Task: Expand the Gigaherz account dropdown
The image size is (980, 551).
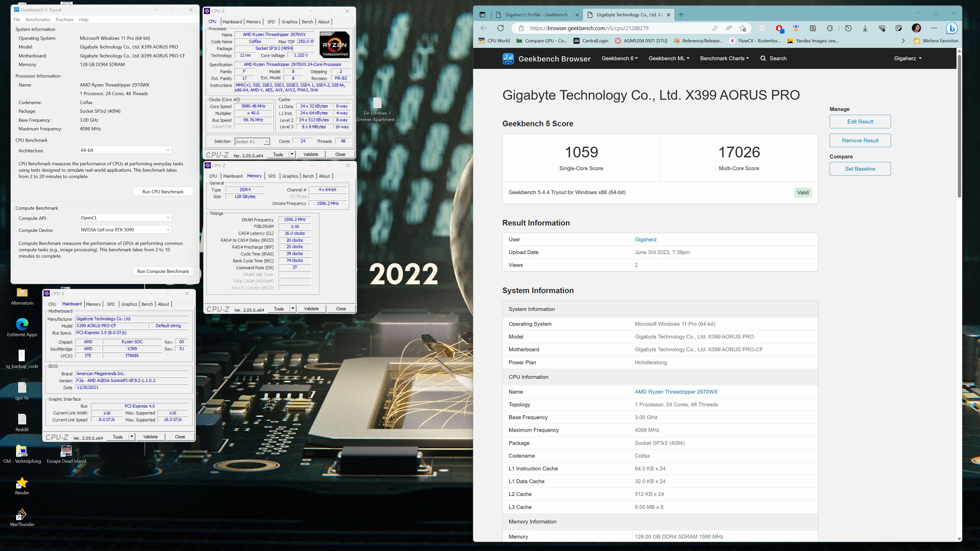Action: click(x=908, y=58)
